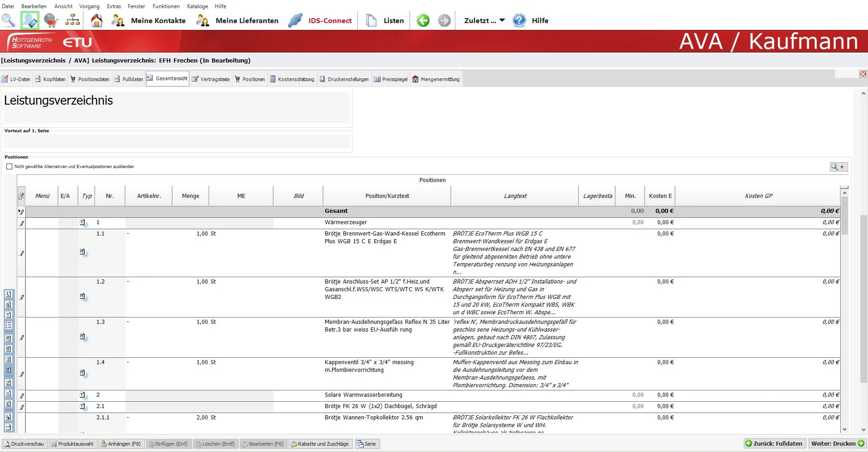
Task: Switch to the Kostenschätzung tab
Action: 292,79
